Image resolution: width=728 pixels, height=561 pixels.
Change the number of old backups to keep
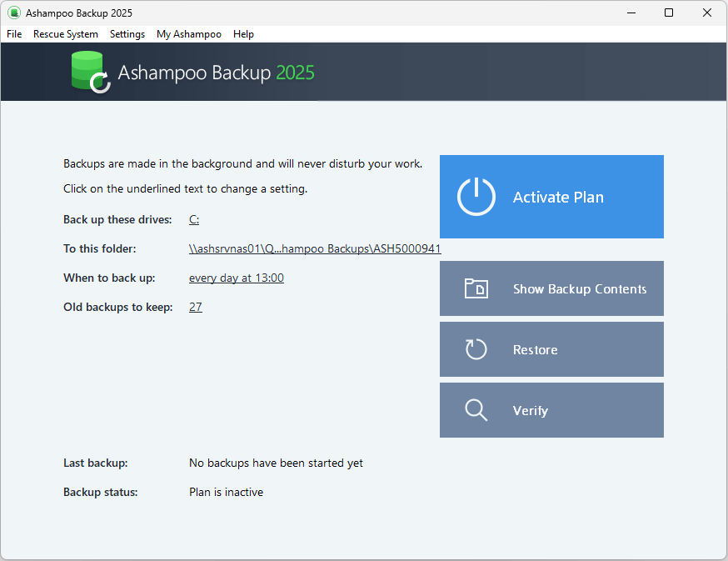tap(195, 307)
